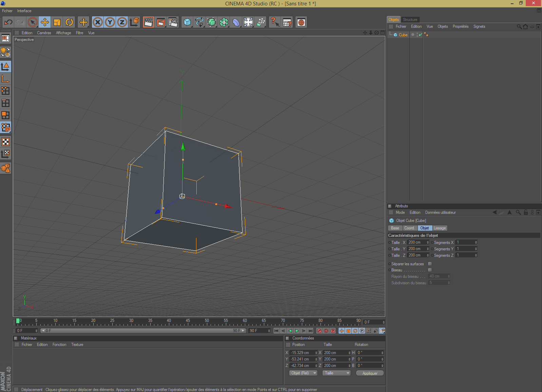Select the Rotate tool
The width and height of the screenshot is (542, 392).
[x=69, y=22]
